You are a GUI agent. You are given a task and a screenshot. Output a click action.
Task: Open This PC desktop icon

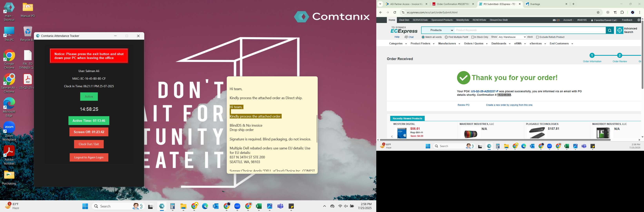9,34
